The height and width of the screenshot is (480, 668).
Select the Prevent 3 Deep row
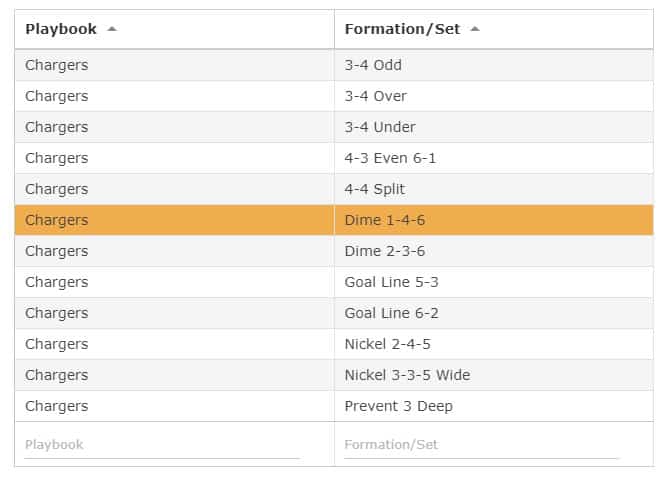click(334, 406)
